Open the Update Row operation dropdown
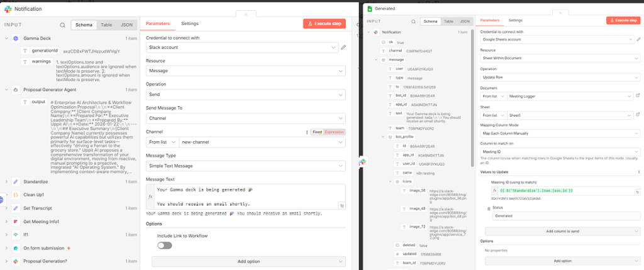The width and height of the screenshot is (644, 270). pyautogui.click(x=560, y=77)
